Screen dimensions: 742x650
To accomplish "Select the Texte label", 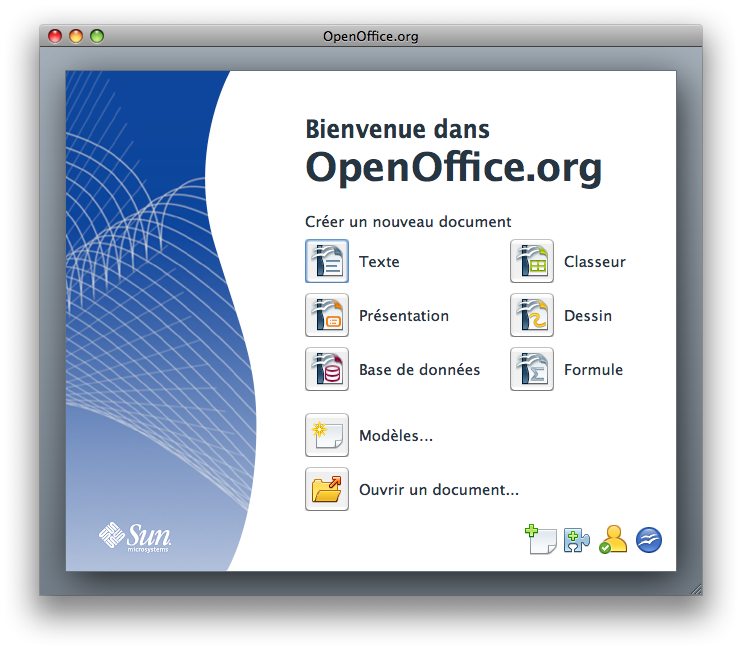I will [x=379, y=262].
